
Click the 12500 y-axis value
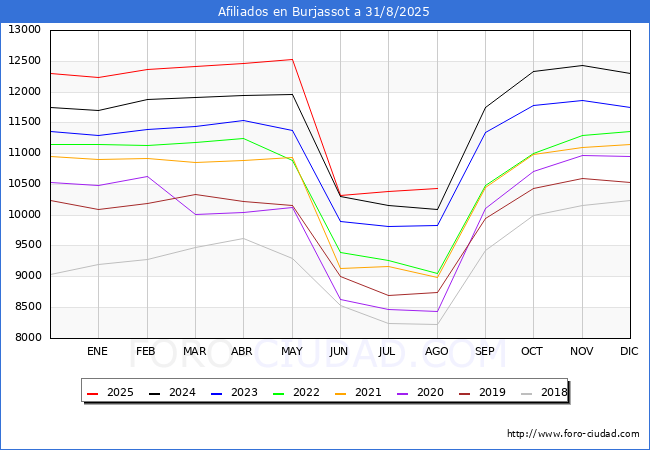click(x=24, y=60)
